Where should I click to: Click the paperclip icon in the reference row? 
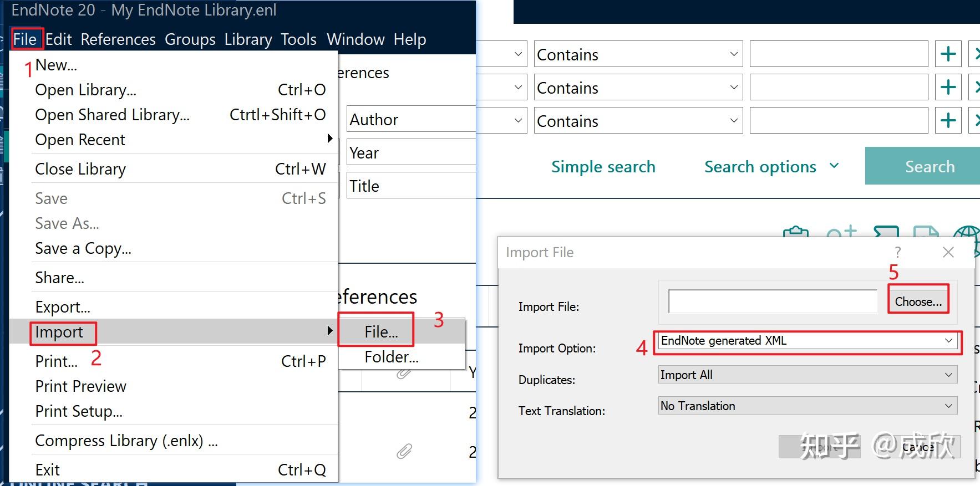(x=404, y=451)
